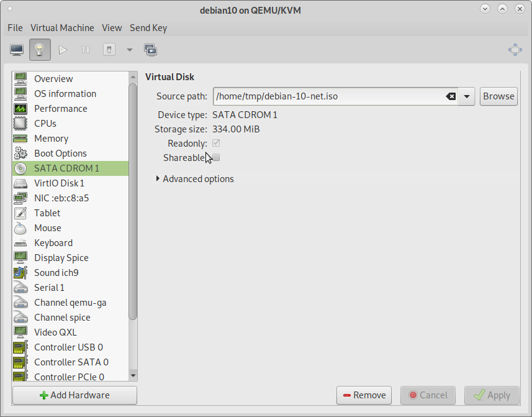This screenshot has width=532, height=417.
Task: Select Channel qemu-ga icon
Action: [20, 303]
